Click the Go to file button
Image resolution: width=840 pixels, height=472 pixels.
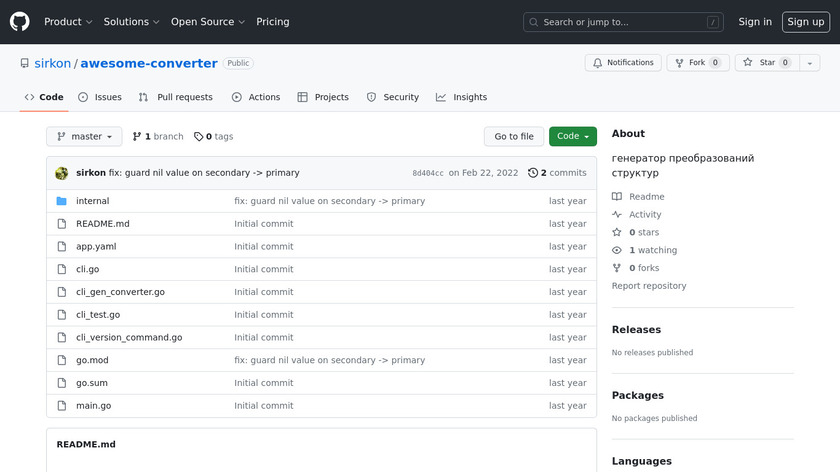(514, 137)
